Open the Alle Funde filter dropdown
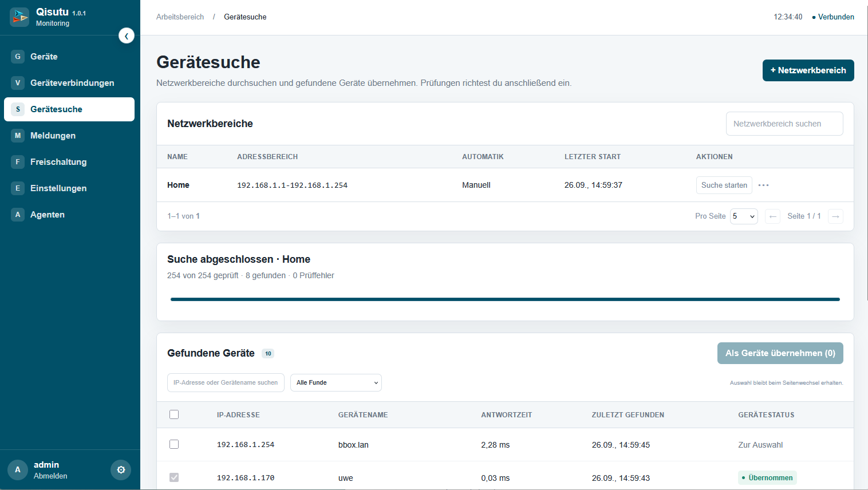The image size is (868, 490). click(x=336, y=382)
